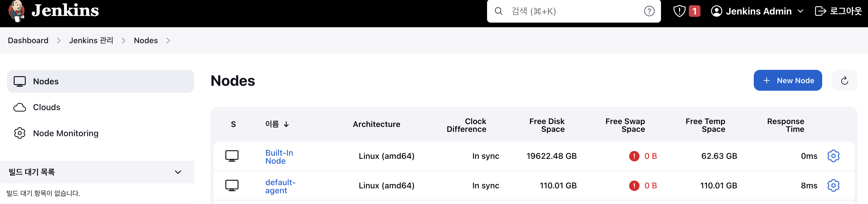Viewport: 868px width, 204px height.
Task: Click the red notification badge showing 1
Action: tap(694, 11)
